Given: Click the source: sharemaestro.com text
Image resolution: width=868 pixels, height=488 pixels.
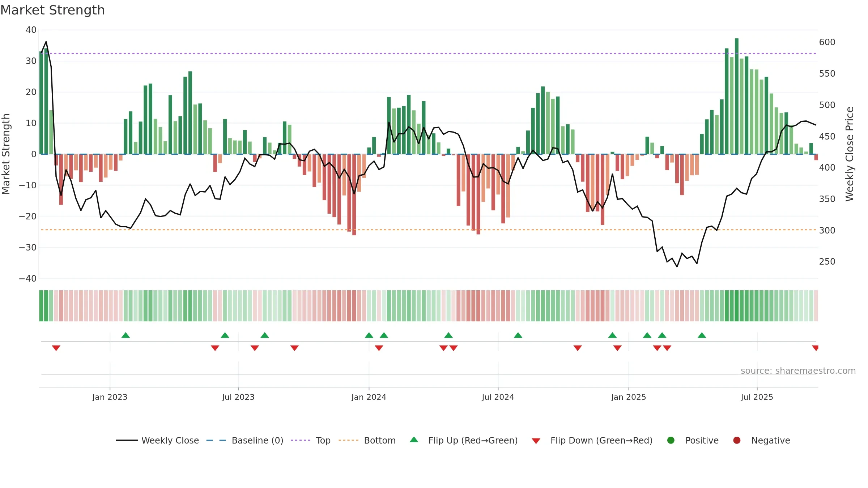Looking at the screenshot, I should pos(798,371).
